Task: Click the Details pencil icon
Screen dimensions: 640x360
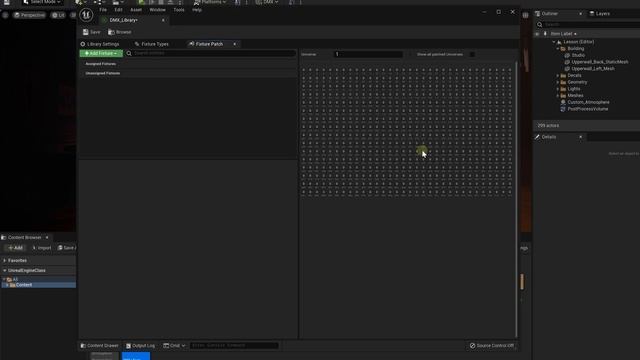Action: (x=537, y=137)
